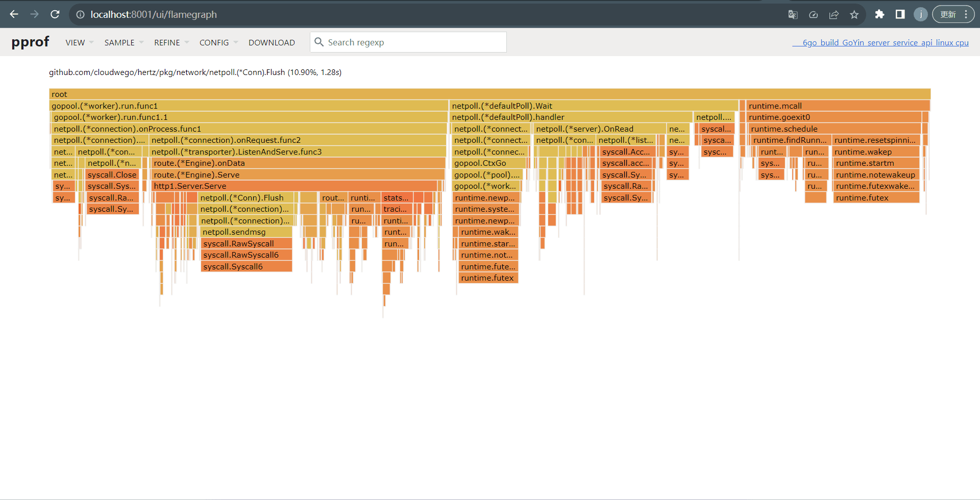Select runtime.mcall frame
Viewport: 980px width, 500px height.
coord(838,106)
